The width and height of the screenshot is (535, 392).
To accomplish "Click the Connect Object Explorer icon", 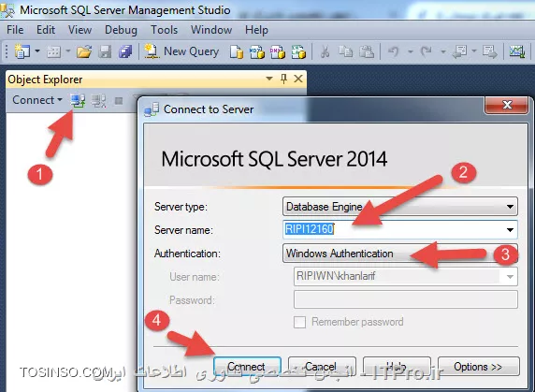I will coord(79,101).
